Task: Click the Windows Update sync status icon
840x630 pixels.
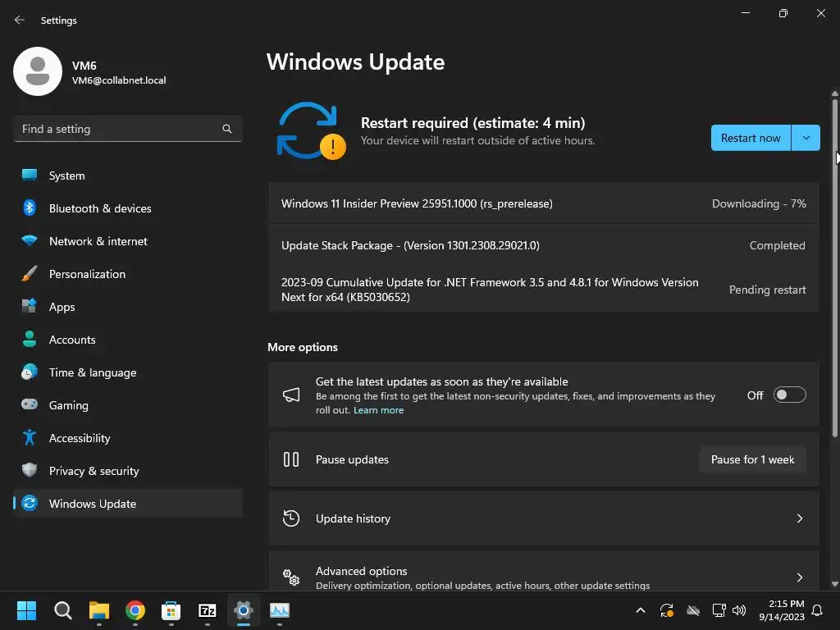Action: click(x=311, y=131)
